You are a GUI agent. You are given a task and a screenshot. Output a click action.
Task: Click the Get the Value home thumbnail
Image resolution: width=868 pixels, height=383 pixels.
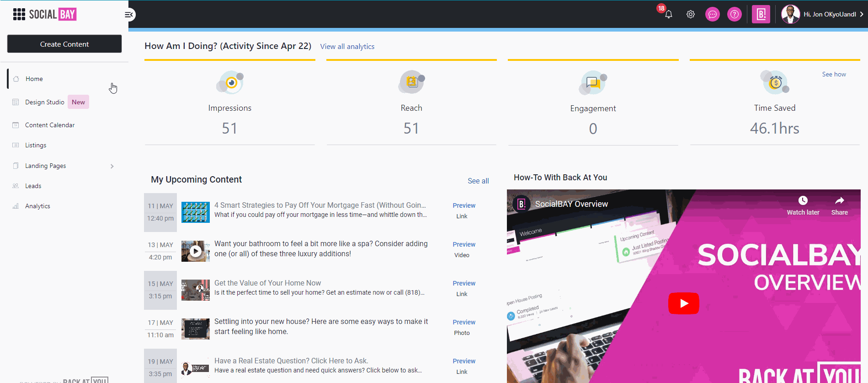196,290
